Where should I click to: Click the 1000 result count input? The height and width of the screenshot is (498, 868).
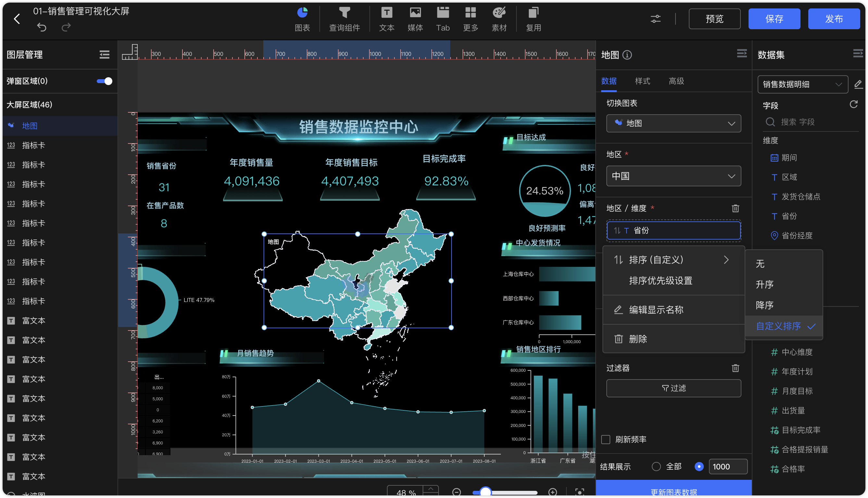coord(728,467)
